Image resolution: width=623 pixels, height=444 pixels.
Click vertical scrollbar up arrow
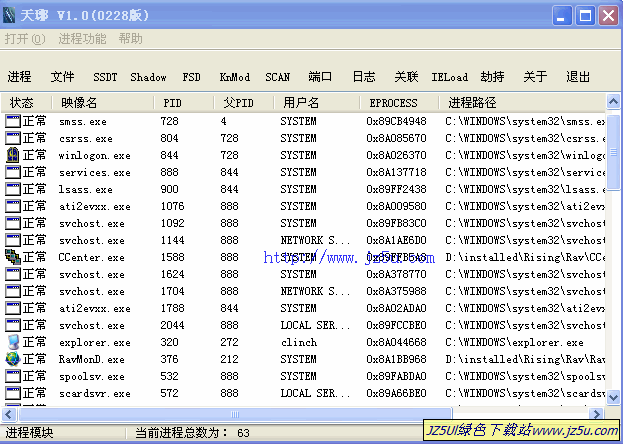[613, 101]
